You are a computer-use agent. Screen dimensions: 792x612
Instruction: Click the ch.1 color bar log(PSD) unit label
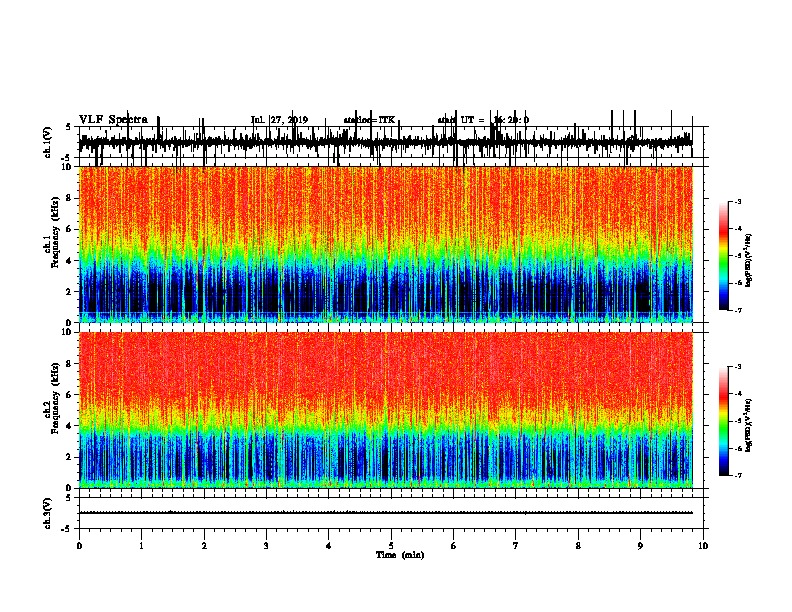749,260
